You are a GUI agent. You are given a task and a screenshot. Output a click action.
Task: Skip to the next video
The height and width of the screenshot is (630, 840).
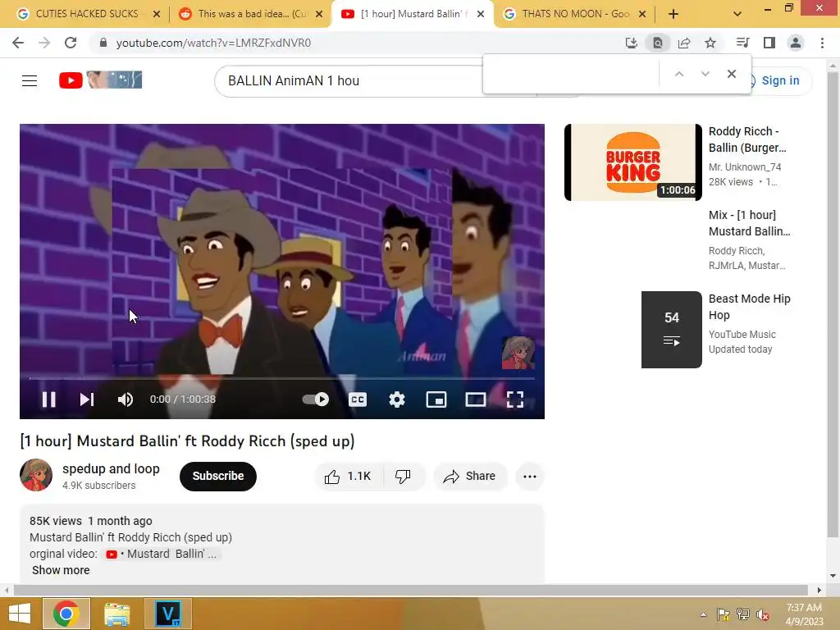pos(87,399)
